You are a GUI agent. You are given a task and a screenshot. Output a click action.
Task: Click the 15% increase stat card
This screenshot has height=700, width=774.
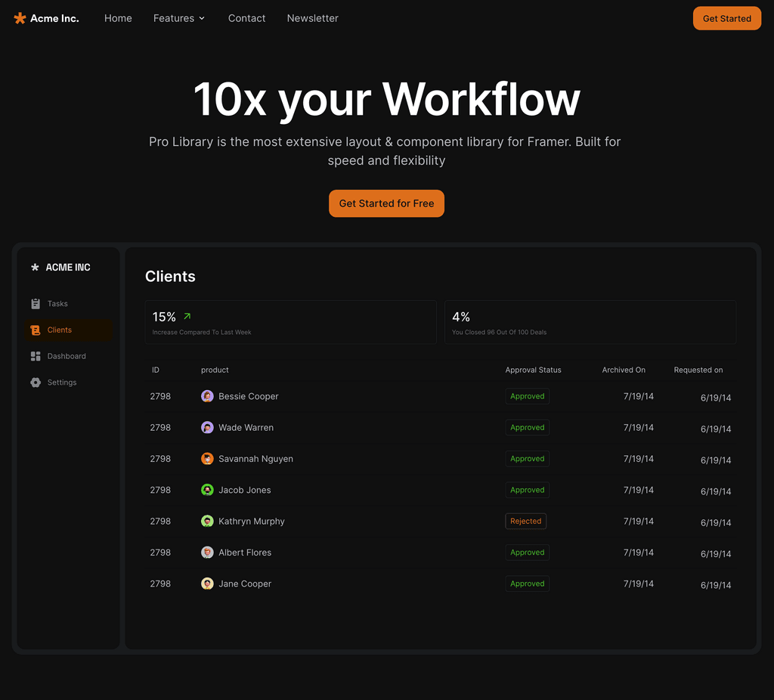click(290, 322)
